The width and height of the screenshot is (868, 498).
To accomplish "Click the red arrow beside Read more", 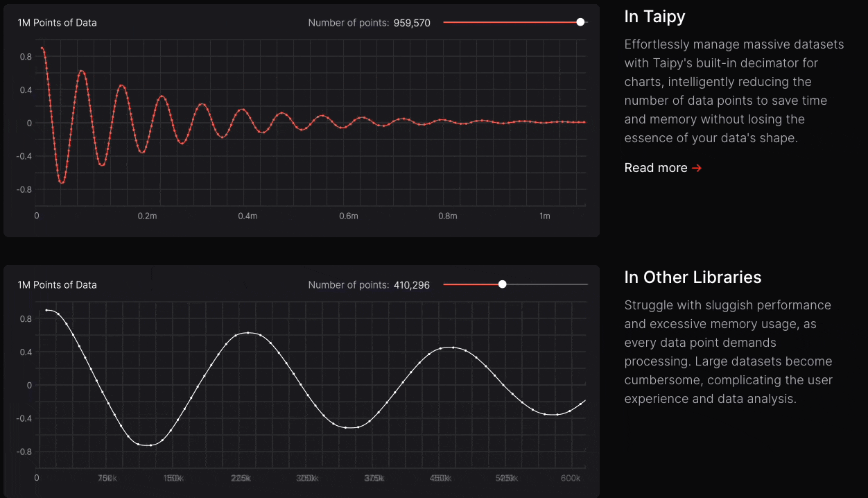I will 697,168.
